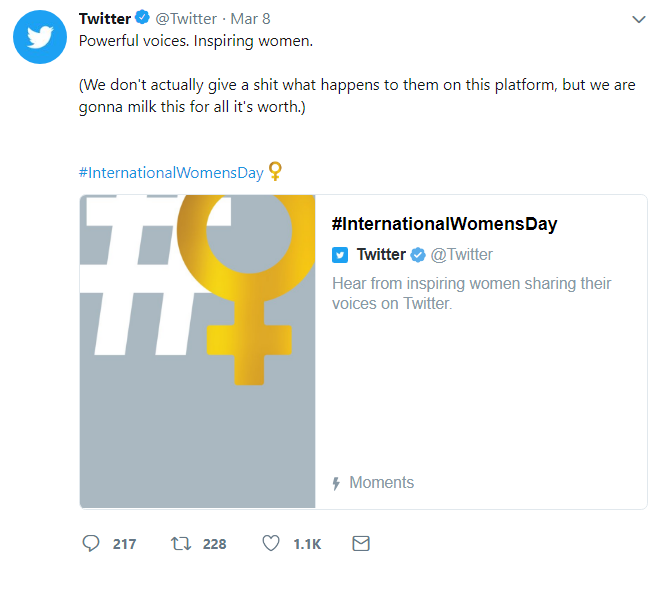The image size is (660, 595).
Task: Open the Mar 8 timestamp link
Action: [250, 19]
